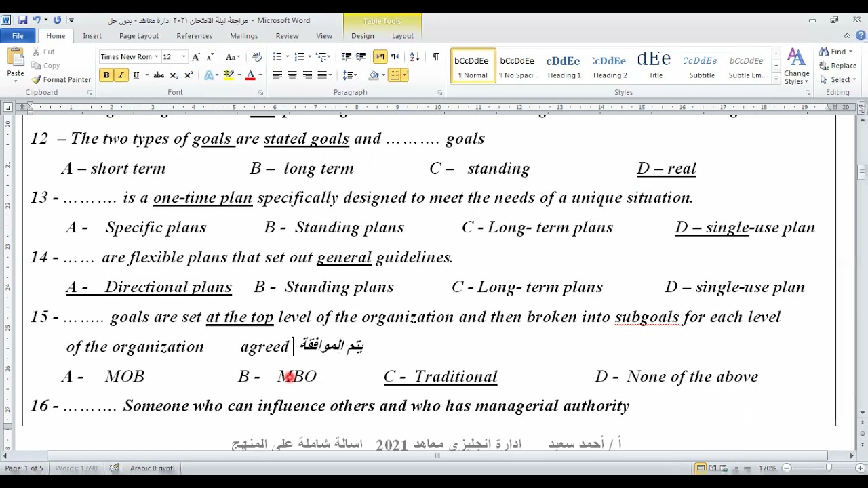Screen dimensions: 868x488
Task: Apply red font color
Action: (250, 75)
